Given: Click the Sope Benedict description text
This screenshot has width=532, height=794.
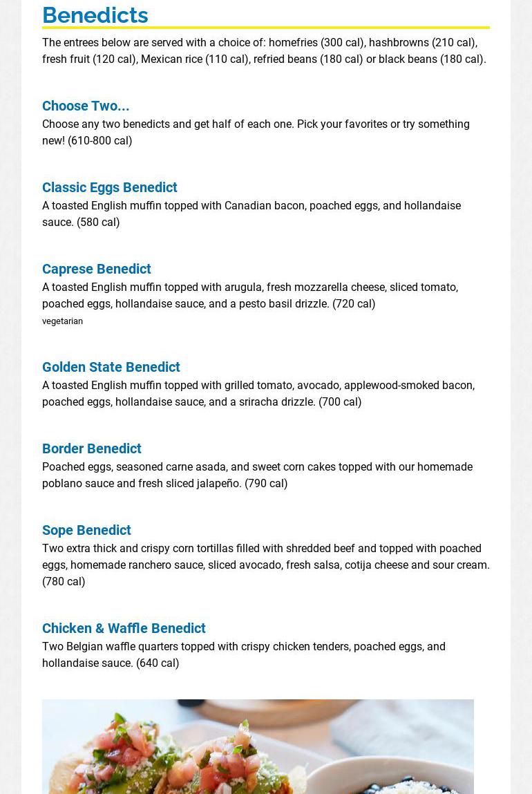Looking at the screenshot, I should pyautogui.click(x=265, y=557).
